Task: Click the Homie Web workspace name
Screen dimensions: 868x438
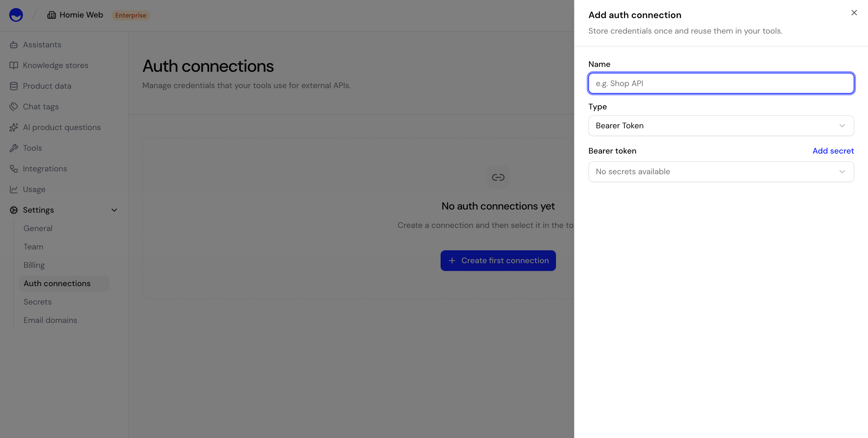Action: point(81,15)
